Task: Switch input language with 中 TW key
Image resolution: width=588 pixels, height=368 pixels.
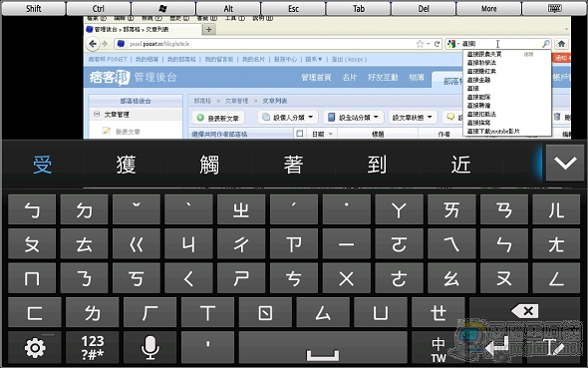Action: tap(438, 348)
